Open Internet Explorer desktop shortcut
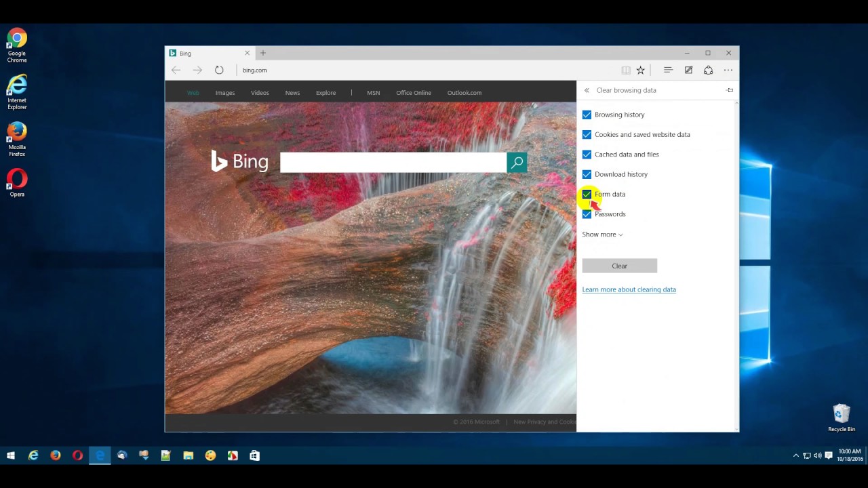This screenshot has height=488, width=868. click(17, 92)
